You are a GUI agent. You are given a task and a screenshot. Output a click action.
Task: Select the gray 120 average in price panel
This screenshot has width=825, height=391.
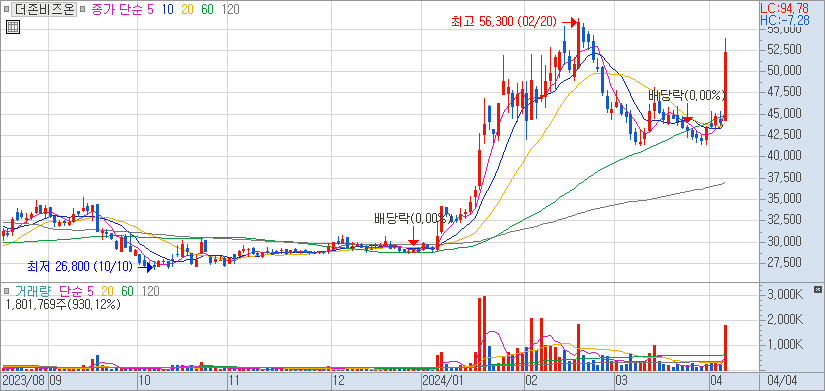pyautogui.click(x=230, y=9)
